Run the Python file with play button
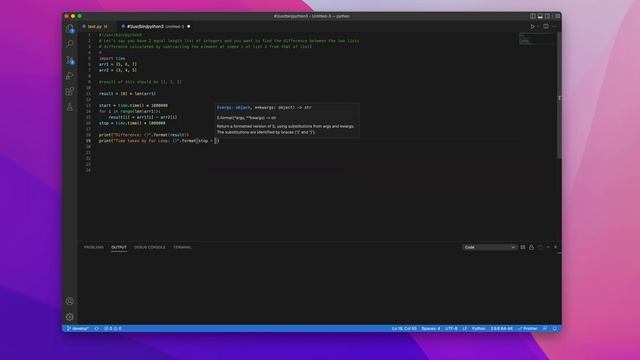The image size is (640, 360). [532, 27]
